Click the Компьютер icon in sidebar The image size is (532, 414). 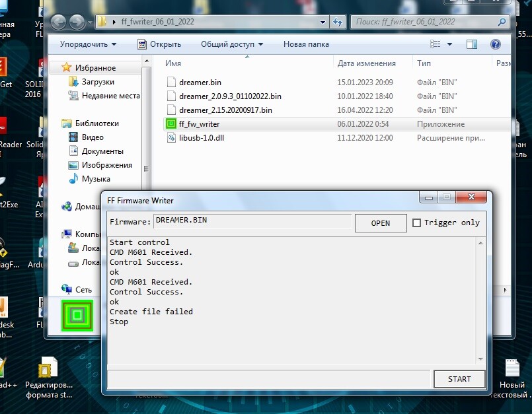67,234
